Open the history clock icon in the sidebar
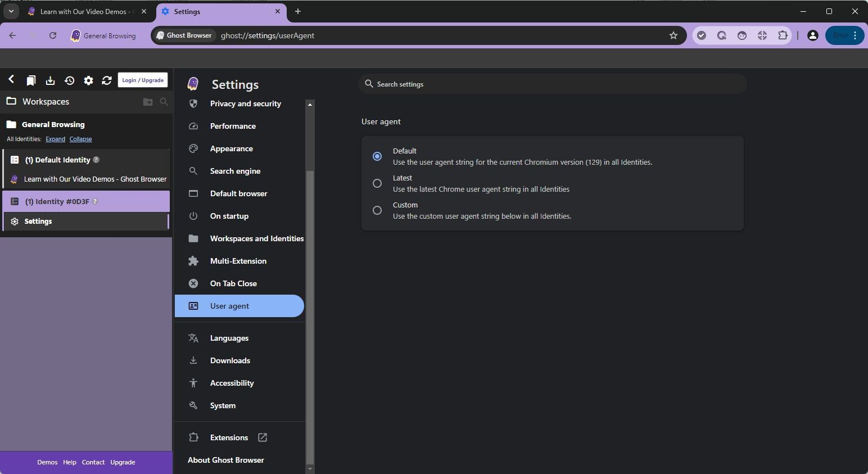The width and height of the screenshot is (868, 474). point(69,80)
